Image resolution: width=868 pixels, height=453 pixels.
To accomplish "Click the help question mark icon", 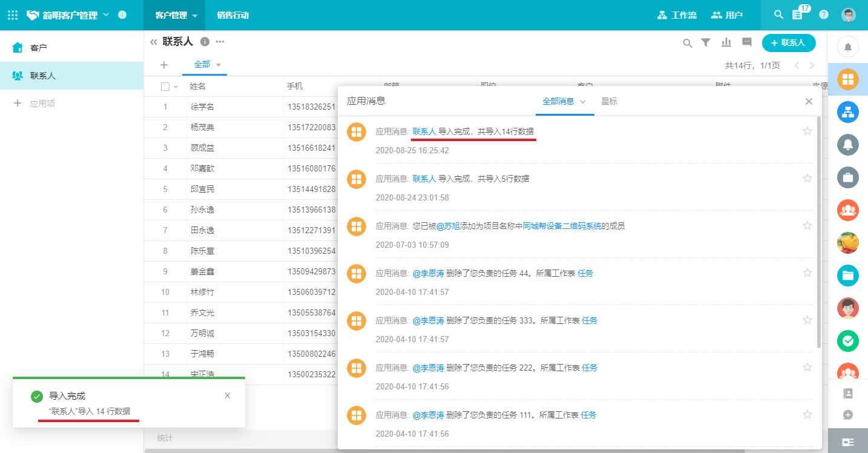I will pyautogui.click(x=824, y=15).
